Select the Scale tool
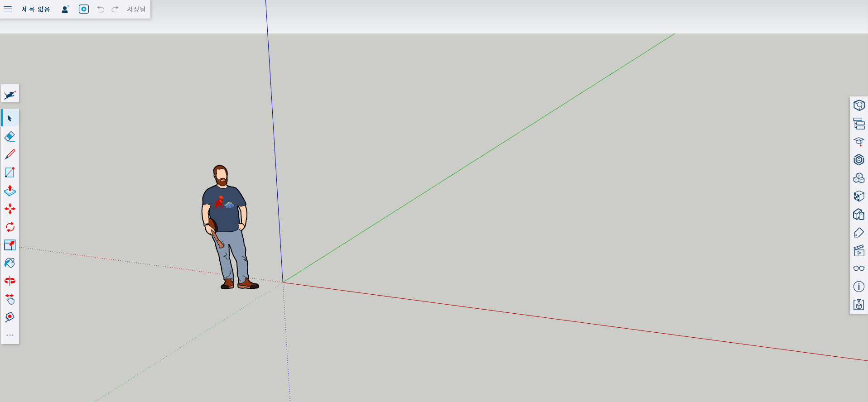 [x=10, y=245]
